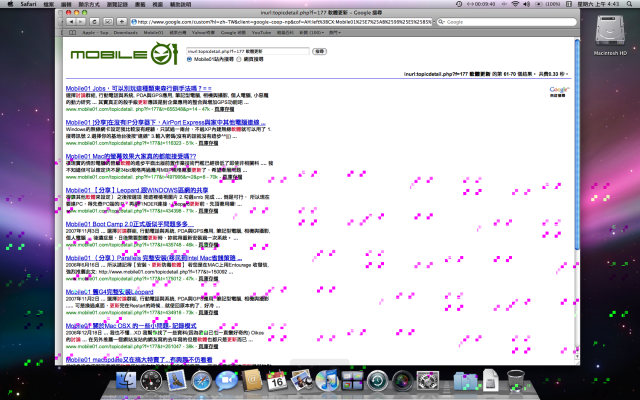Open Mail from the Dock
Image resolution: width=640 pixels, height=400 pixels.
point(176,380)
